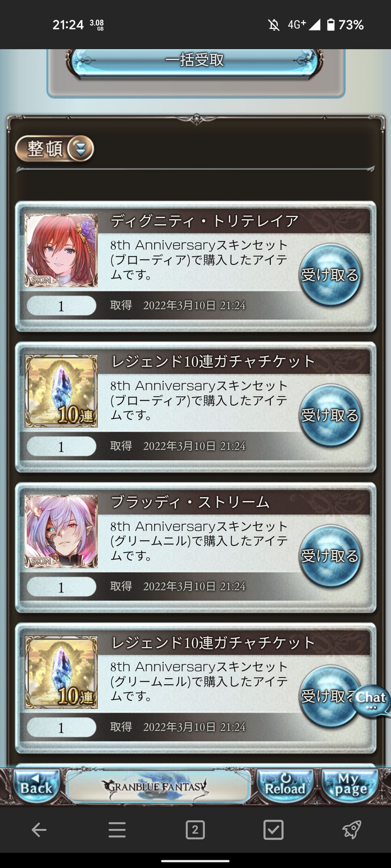The width and height of the screenshot is (391, 868).
Task: Tap the 一括受取 claim-all button
Action: [x=195, y=61]
